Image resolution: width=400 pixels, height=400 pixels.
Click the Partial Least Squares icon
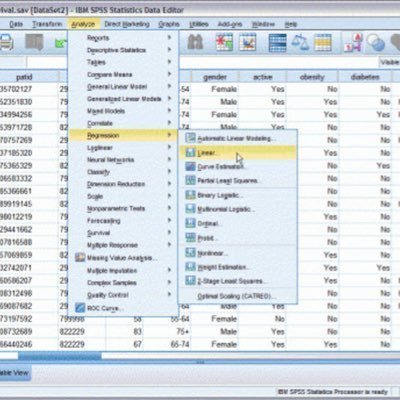point(190,180)
